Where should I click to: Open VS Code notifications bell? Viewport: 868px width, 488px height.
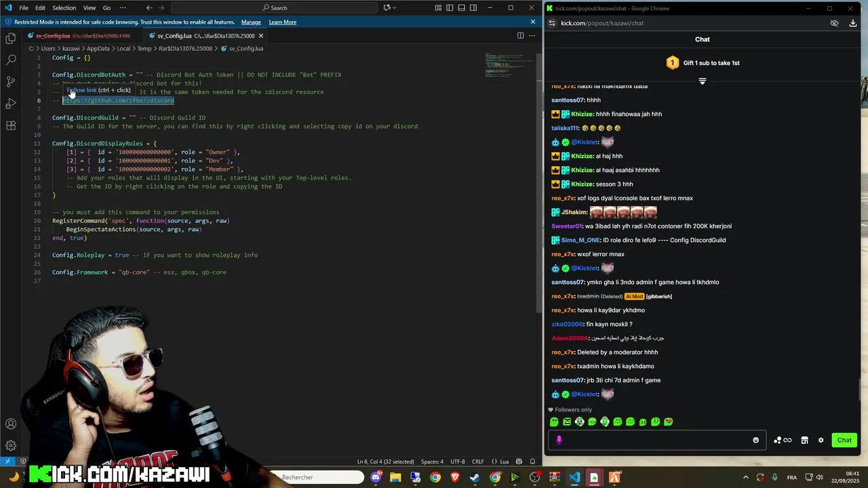532,462
